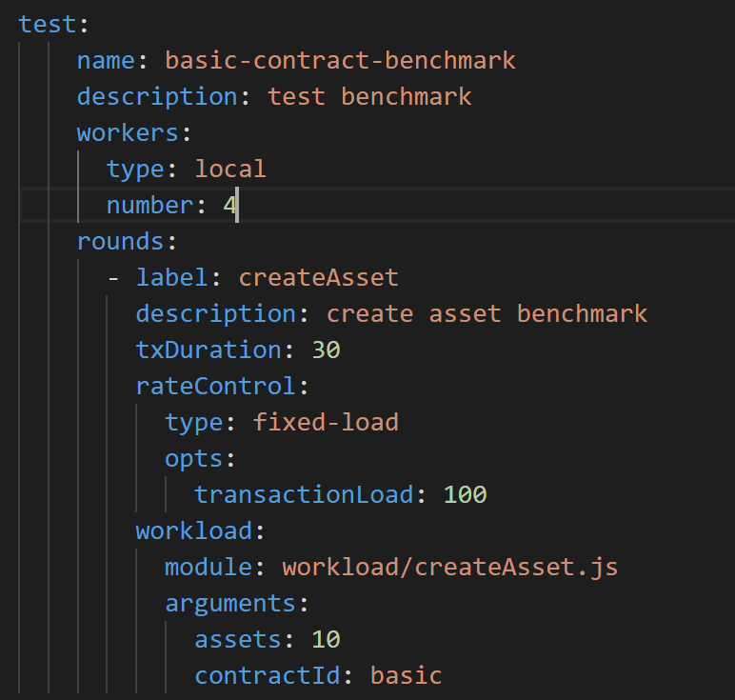
Task: Click the 'rounds' key
Action: 121,242
